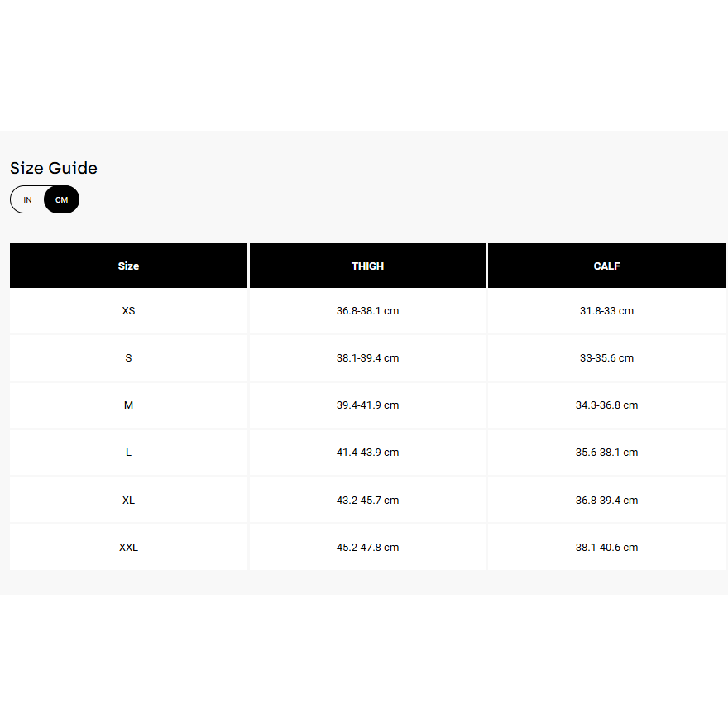The height and width of the screenshot is (728, 728).
Task: Select the L size row label
Action: pos(128,453)
